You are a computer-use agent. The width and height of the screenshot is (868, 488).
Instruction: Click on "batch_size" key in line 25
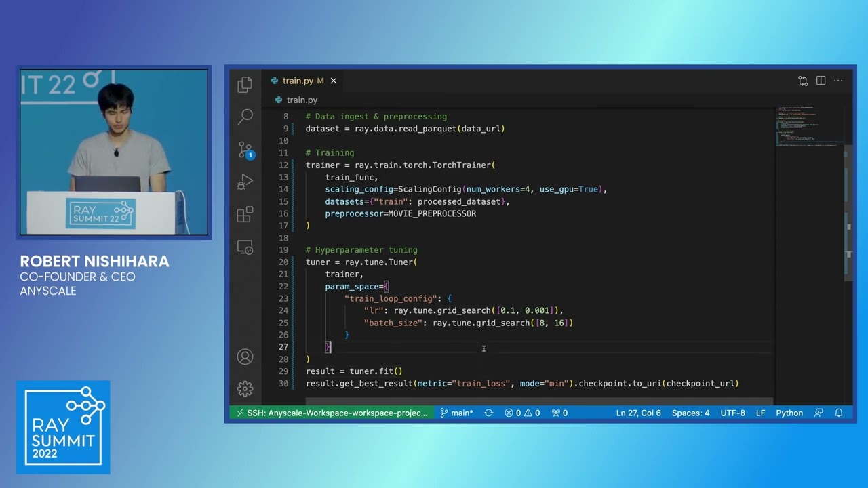pos(393,323)
